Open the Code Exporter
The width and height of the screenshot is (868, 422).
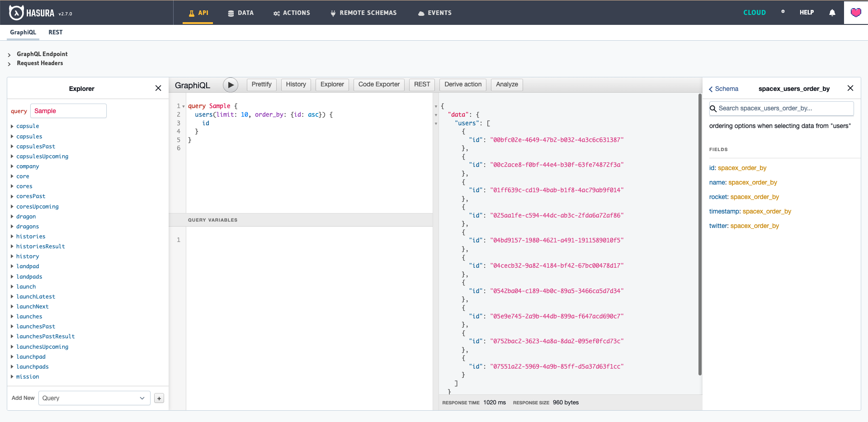coord(379,85)
